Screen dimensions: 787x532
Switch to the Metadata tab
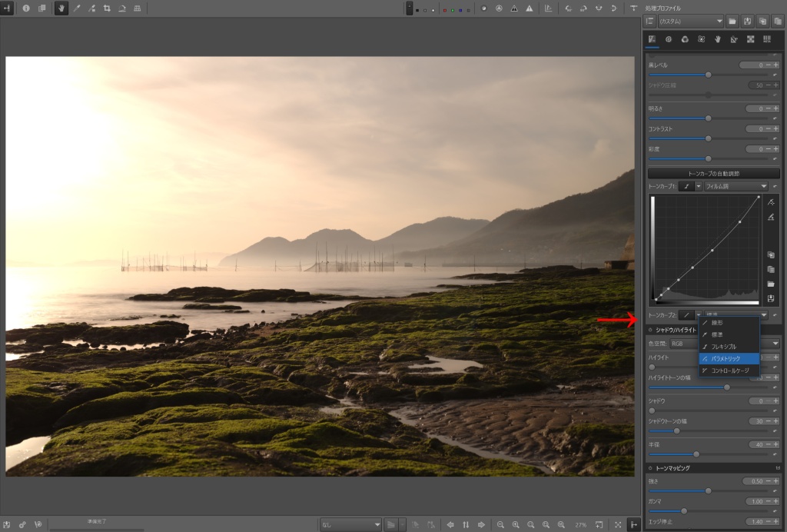coord(767,39)
